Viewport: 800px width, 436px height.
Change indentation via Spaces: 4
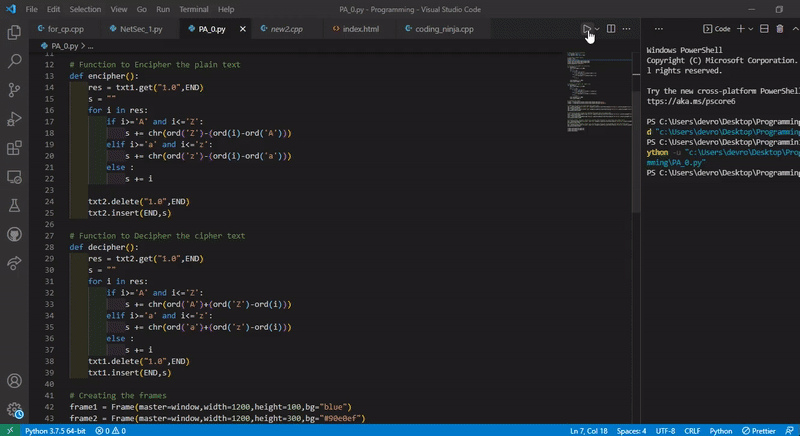pyautogui.click(x=631, y=431)
